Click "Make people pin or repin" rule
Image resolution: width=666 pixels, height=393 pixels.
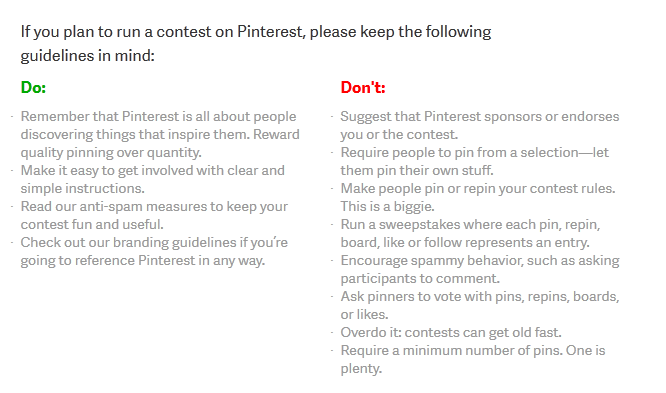coord(478,188)
